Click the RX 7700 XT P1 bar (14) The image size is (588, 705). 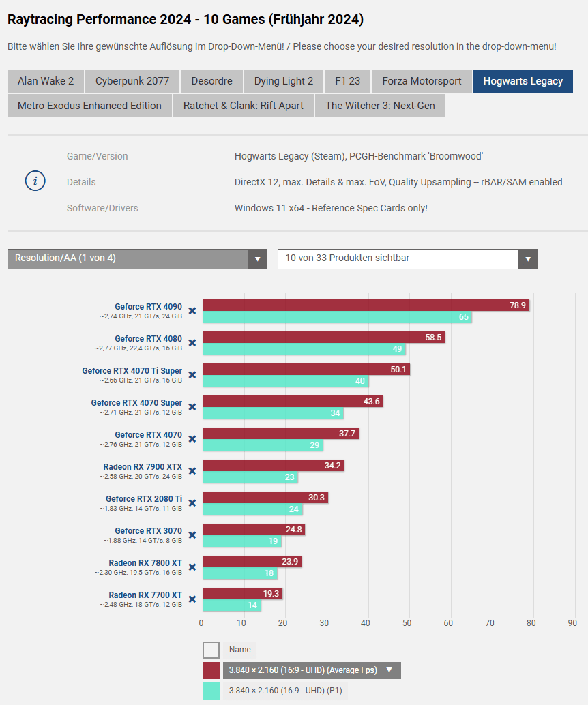click(x=232, y=605)
